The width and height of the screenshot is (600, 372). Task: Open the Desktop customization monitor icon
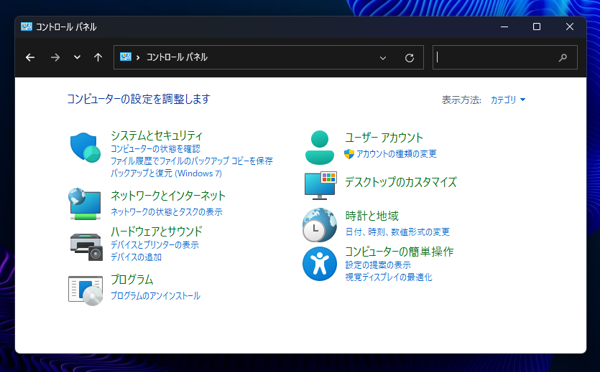click(320, 186)
